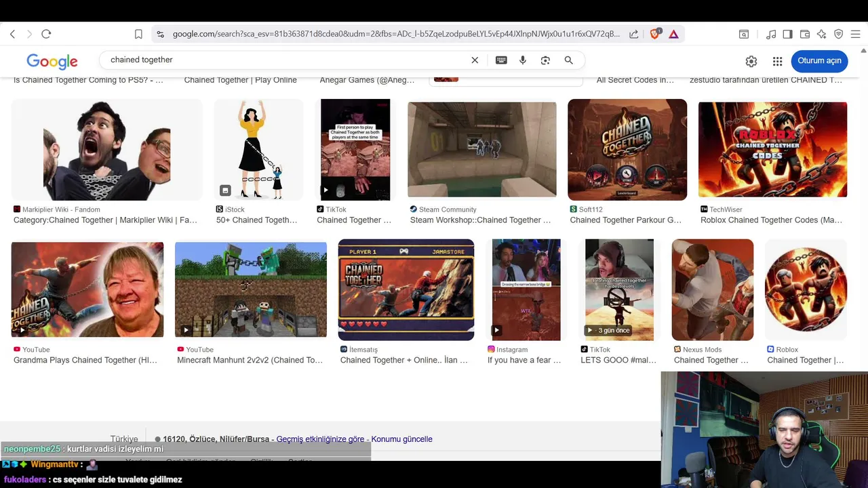
Task: Open 'Is Chained Together Coming to PS5?' link
Action: click(x=88, y=80)
